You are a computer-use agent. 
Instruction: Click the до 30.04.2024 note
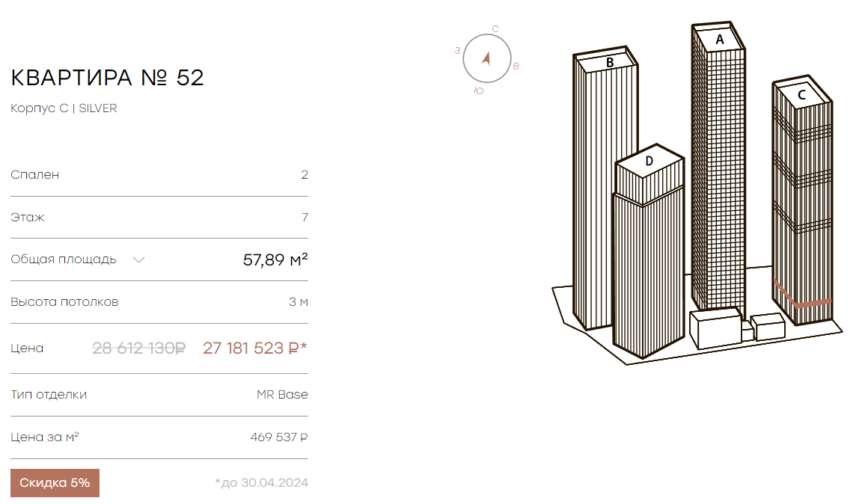point(262,482)
